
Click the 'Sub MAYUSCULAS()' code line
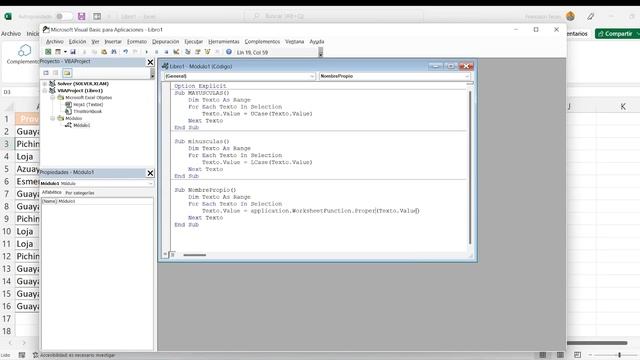point(202,93)
